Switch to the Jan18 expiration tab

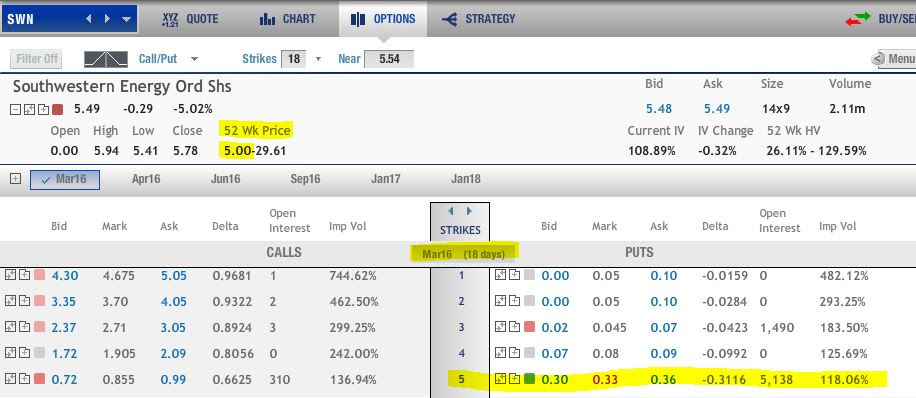point(466,179)
